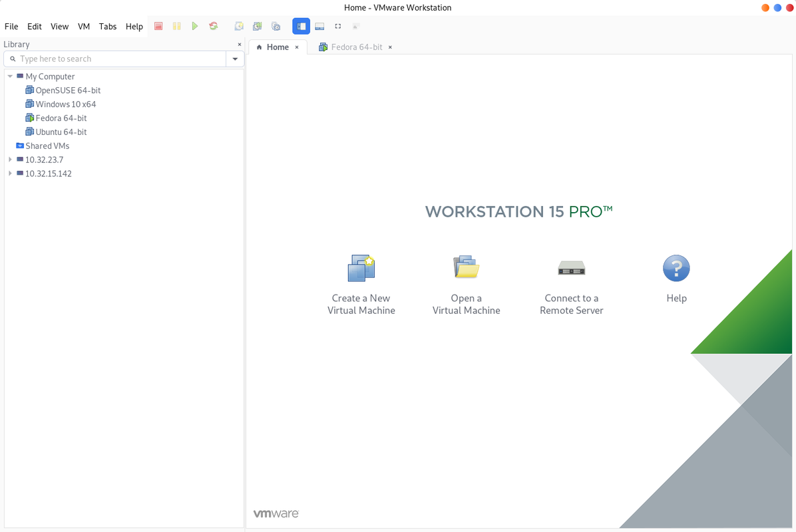Image resolution: width=796 pixels, height=532 pixels.
Task: Click the running Fedora VM icon in tree
Action: point(29,118)
